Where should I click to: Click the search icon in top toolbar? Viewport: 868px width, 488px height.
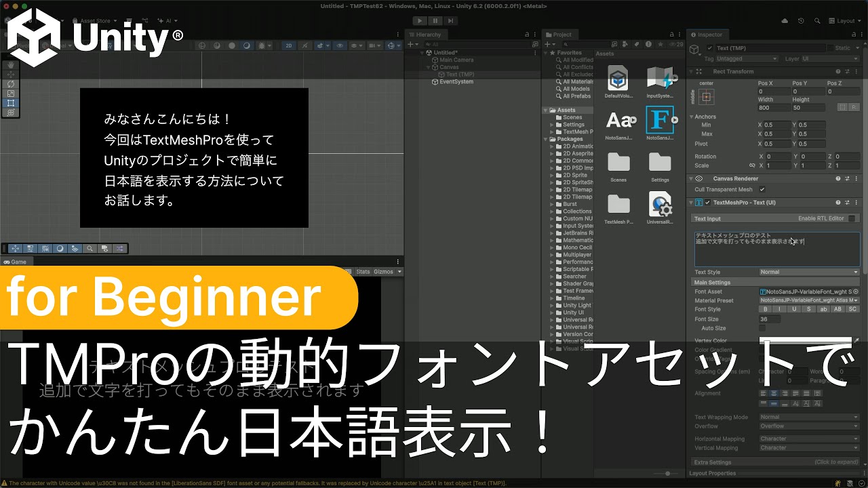click(x=818, y=21)
